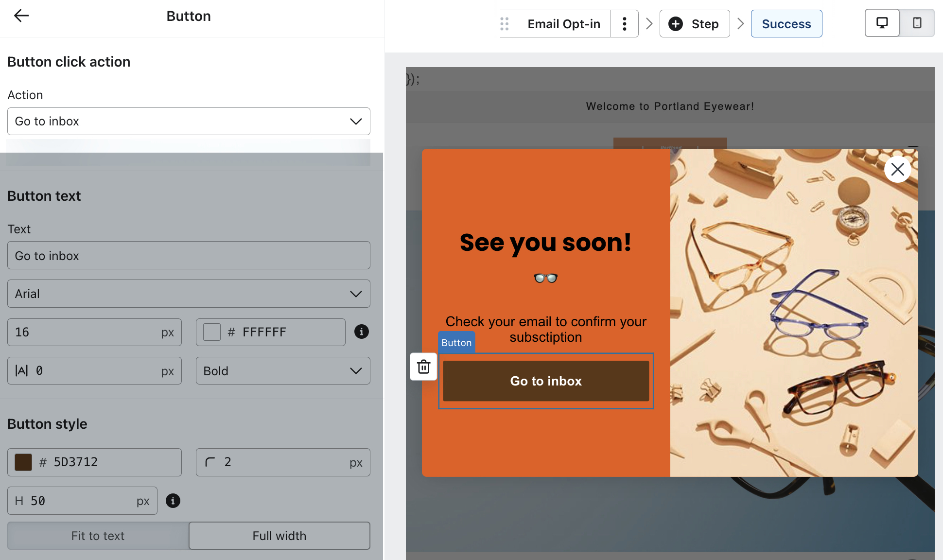This screenshot has width=943, height=560.
Task: Open Email Opt-in step options menu
Action: pyautogui.click(x=625, y=24)
